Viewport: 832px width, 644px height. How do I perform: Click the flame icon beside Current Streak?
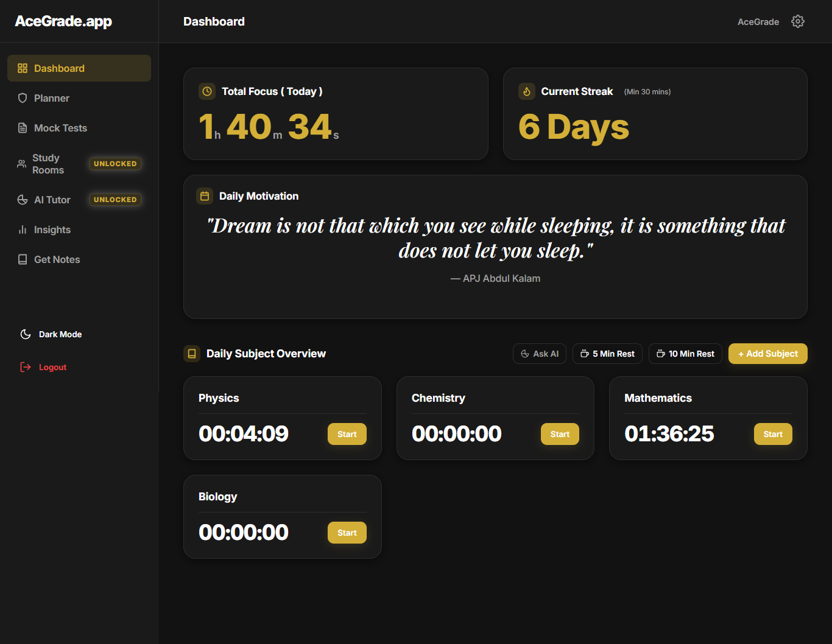(x=527, y=91)
